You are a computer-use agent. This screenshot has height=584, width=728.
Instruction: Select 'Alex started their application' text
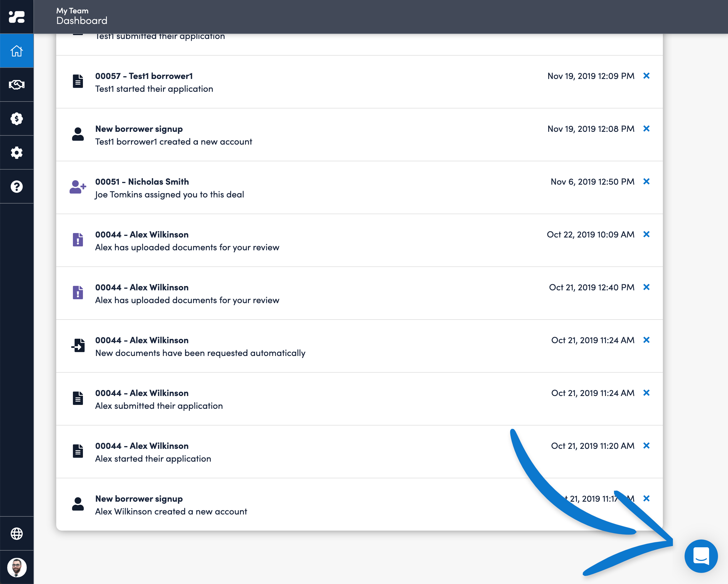tap(153, 459)
